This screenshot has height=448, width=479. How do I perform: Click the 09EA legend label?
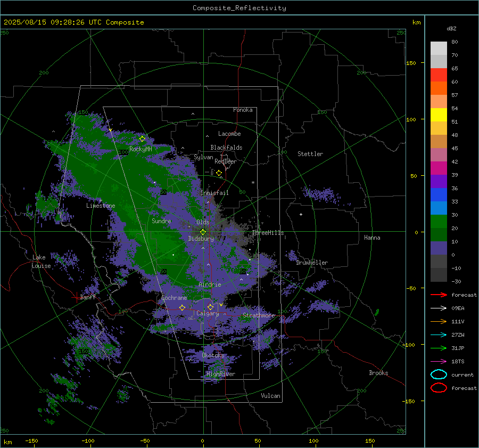point(458,308)
